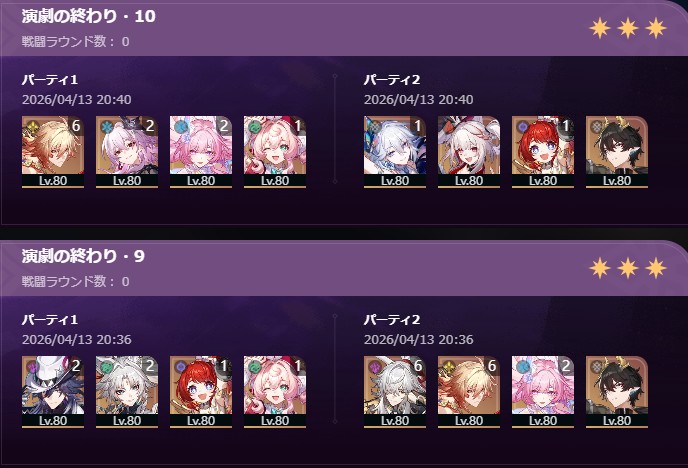The height and width of the screenshot is (468, 688).
Task: Open top-hat character in stage 9 Party 1
Action: [x=53, y=392]
